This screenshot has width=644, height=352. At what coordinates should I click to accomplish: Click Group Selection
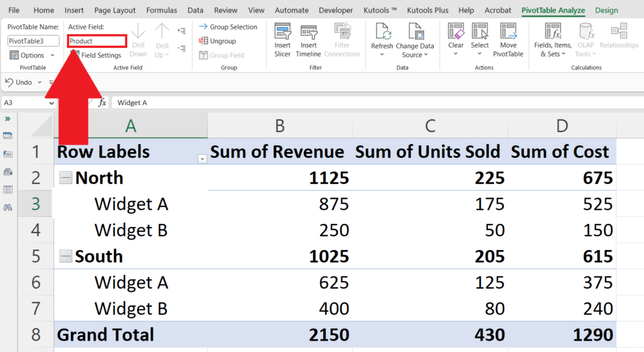[228, 26]
